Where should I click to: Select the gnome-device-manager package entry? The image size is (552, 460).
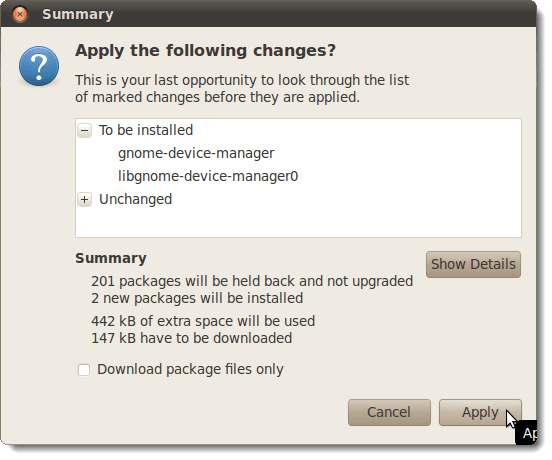[x=196, y=153]
